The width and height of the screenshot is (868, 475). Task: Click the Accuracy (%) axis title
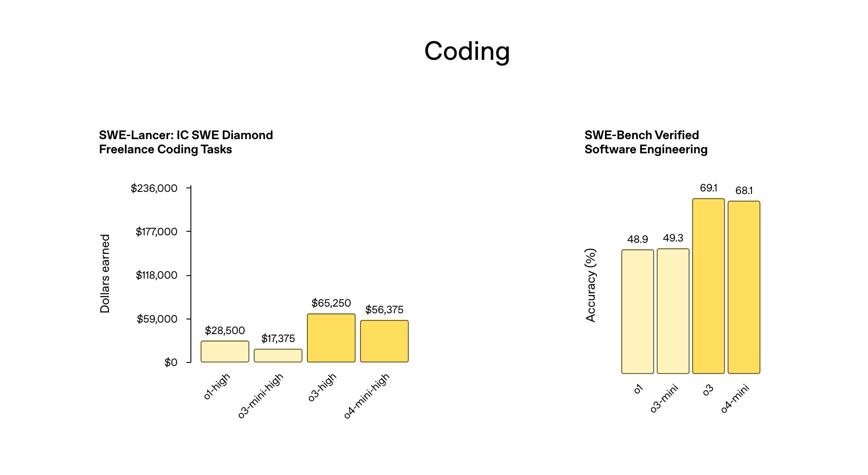pos(591,285)
